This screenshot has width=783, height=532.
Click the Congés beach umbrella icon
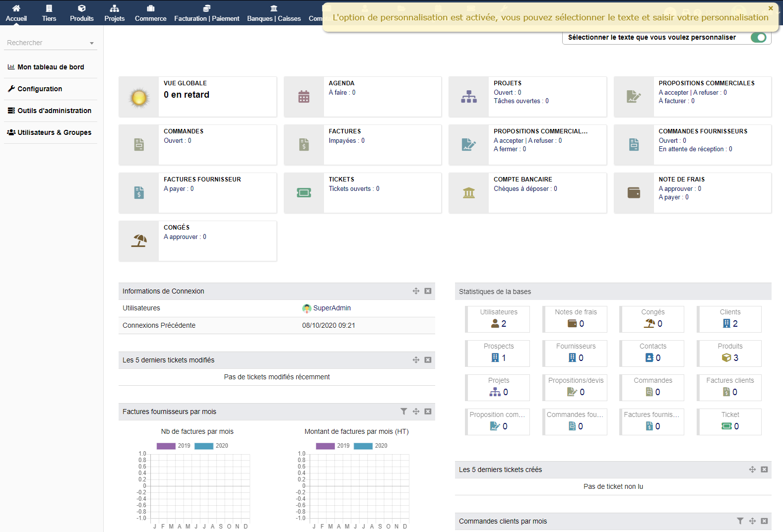click(x=139, y=241)
